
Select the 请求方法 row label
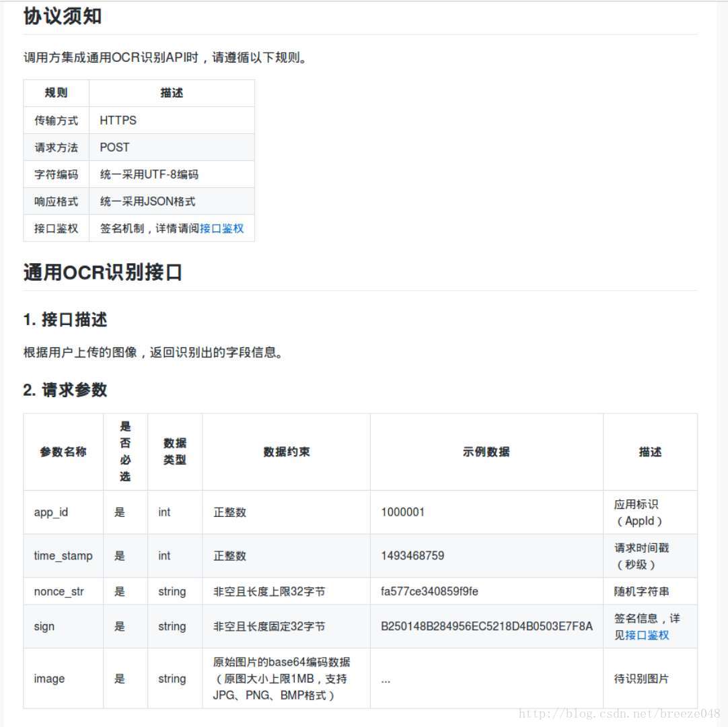tap(56, 147)
